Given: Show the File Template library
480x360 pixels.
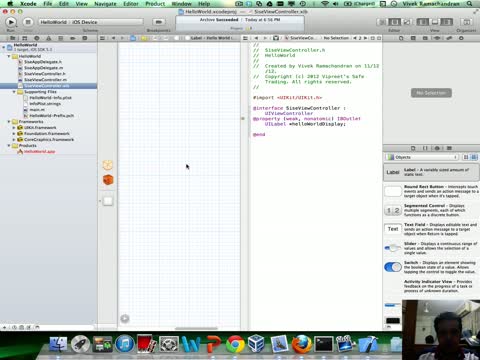Looking at the screenshot, I should 413,148.
